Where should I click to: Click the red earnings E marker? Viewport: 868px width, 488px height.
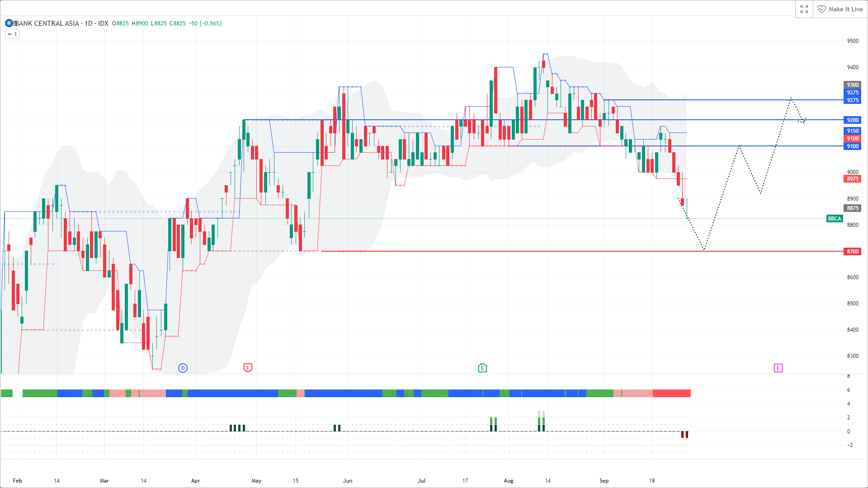(x=248, y=368)
